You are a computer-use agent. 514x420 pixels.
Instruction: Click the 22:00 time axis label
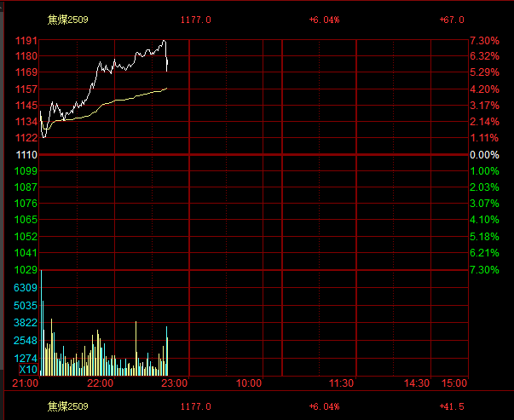pos(100,383)
